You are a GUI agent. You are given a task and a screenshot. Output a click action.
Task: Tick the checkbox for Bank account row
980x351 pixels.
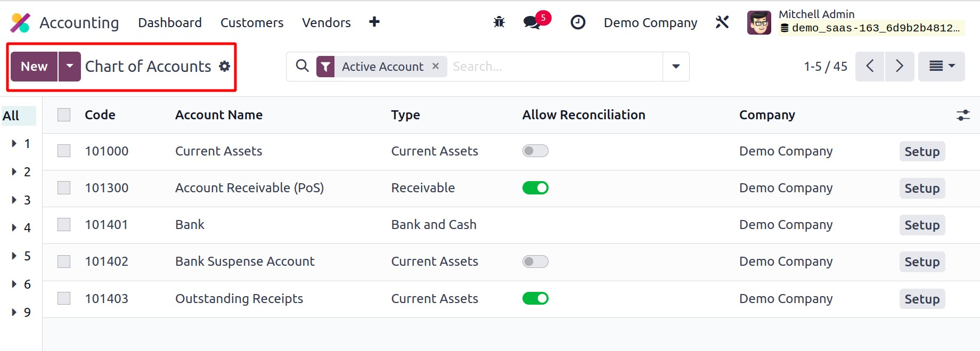(64, 225)
